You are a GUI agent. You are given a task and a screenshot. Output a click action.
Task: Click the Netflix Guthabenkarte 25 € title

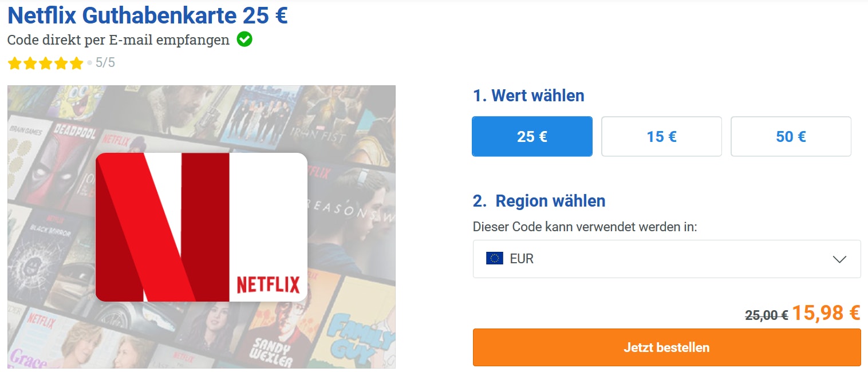[x=148, y=15]
